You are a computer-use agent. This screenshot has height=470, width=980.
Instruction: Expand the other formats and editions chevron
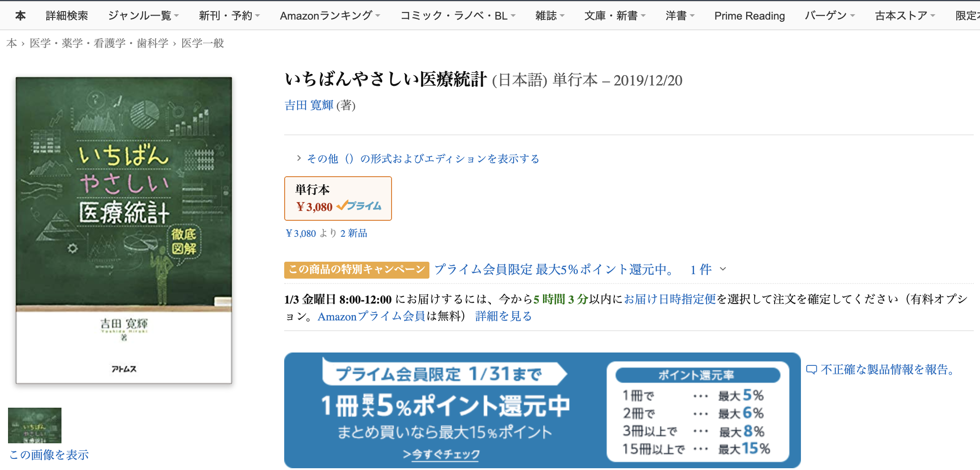click(299, 158)
